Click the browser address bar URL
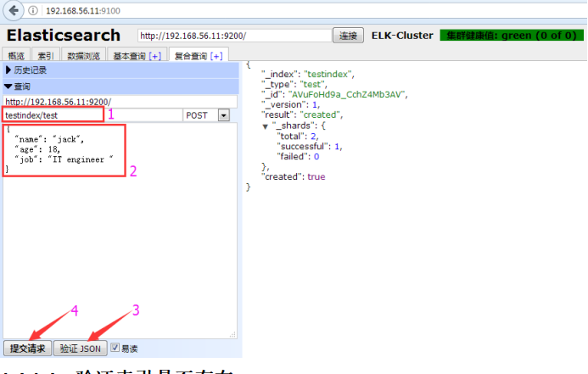Screen dimensions: 588x374 (x=83, y=11)
